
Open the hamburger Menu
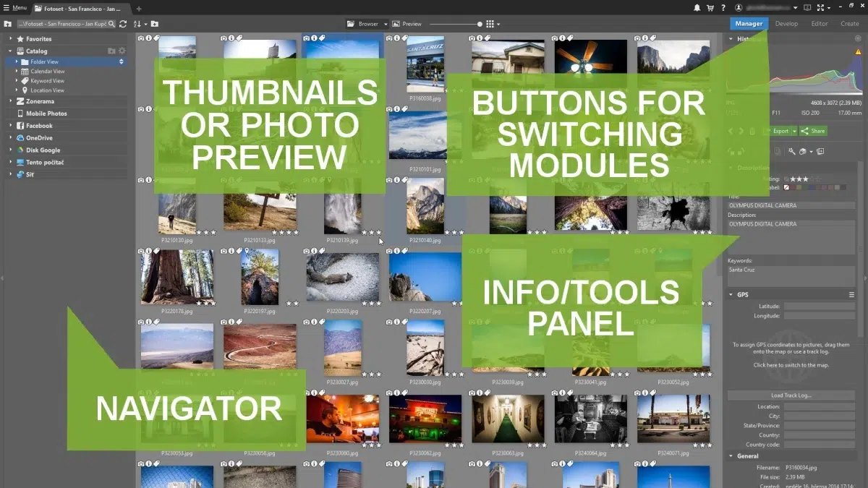tap(15, 8)
